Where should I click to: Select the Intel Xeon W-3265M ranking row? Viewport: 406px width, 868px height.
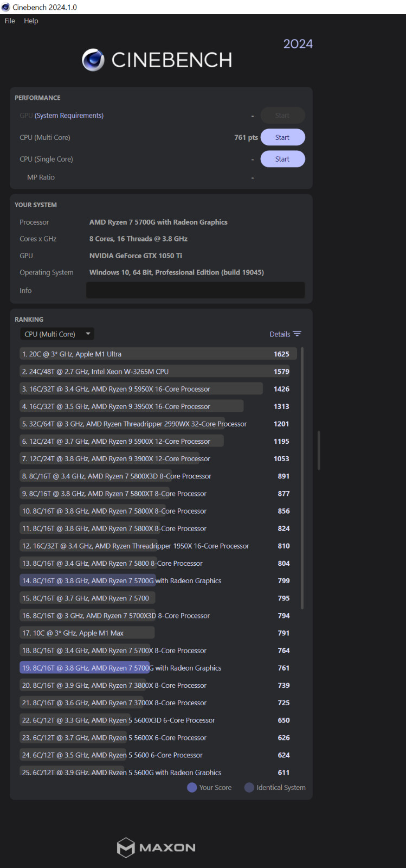[x=158, y=372]
